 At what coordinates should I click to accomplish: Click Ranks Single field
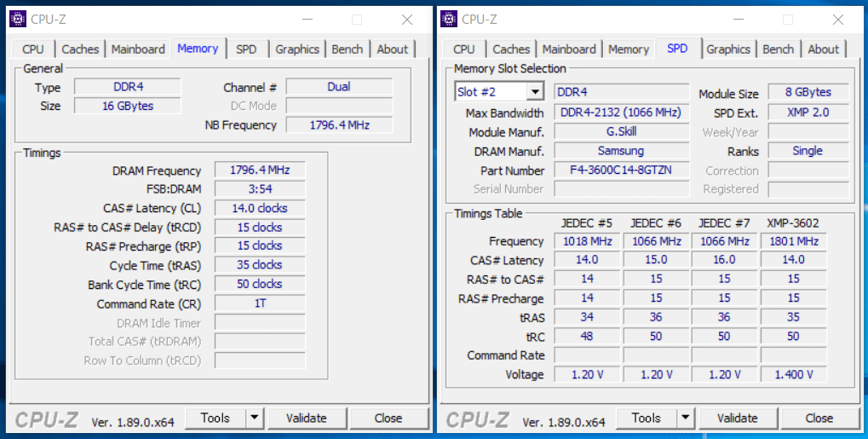808,151
